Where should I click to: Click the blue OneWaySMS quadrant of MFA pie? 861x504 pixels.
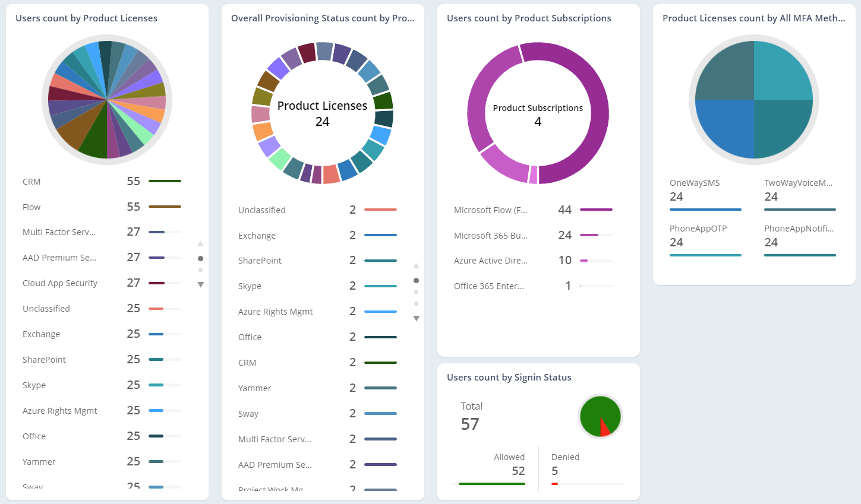(725, 128)
